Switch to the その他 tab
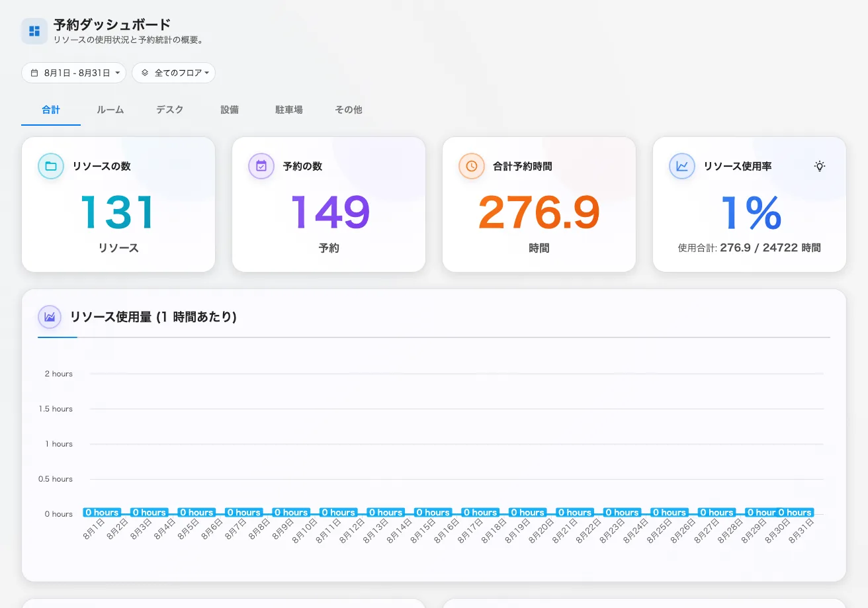The image size is (868, 608). click(x=349, y=110)
